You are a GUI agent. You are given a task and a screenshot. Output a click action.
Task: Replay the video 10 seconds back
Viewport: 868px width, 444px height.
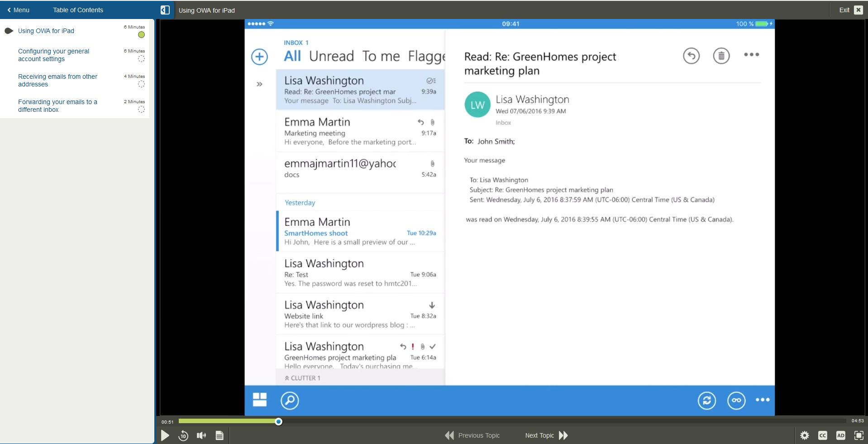pyautogui.click(x=183, y=435)
